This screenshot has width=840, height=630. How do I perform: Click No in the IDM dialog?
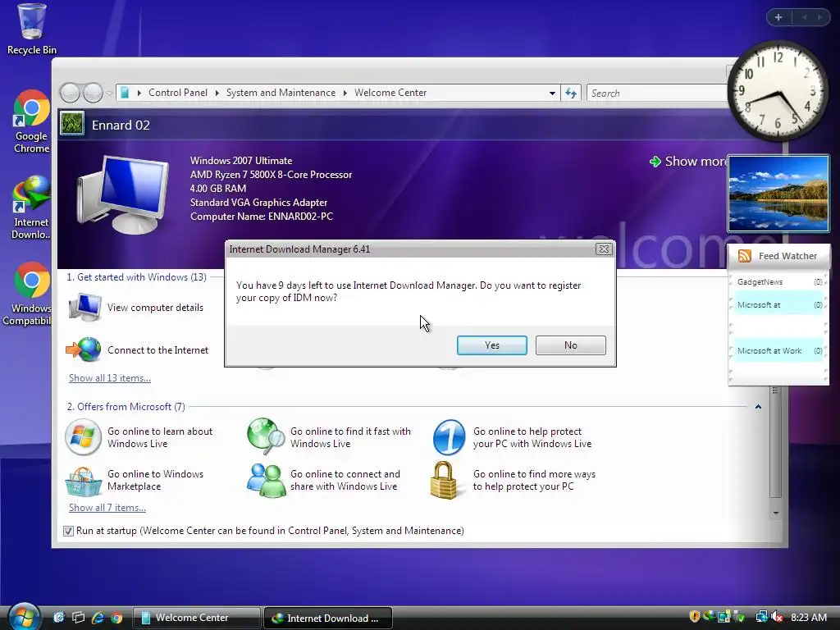(571, 345)
